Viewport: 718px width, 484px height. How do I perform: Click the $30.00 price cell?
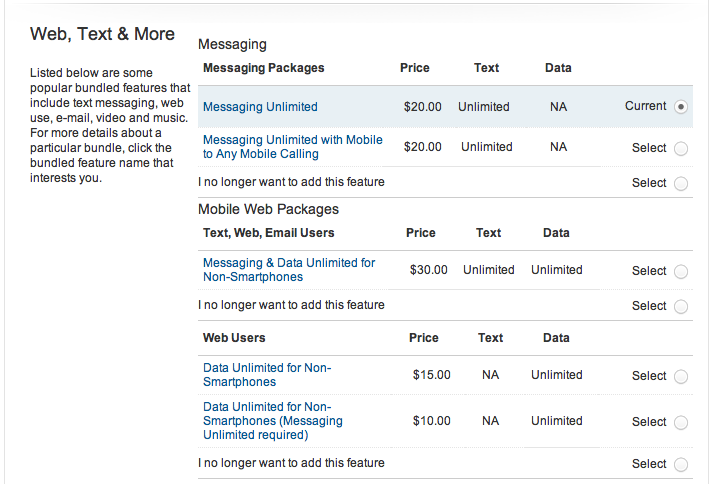tap(428, 270)
